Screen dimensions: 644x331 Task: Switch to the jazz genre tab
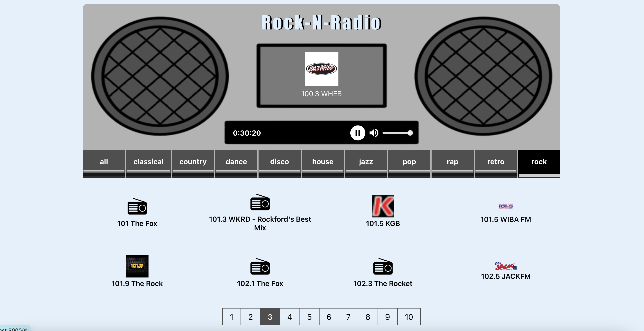click(366, 162)
